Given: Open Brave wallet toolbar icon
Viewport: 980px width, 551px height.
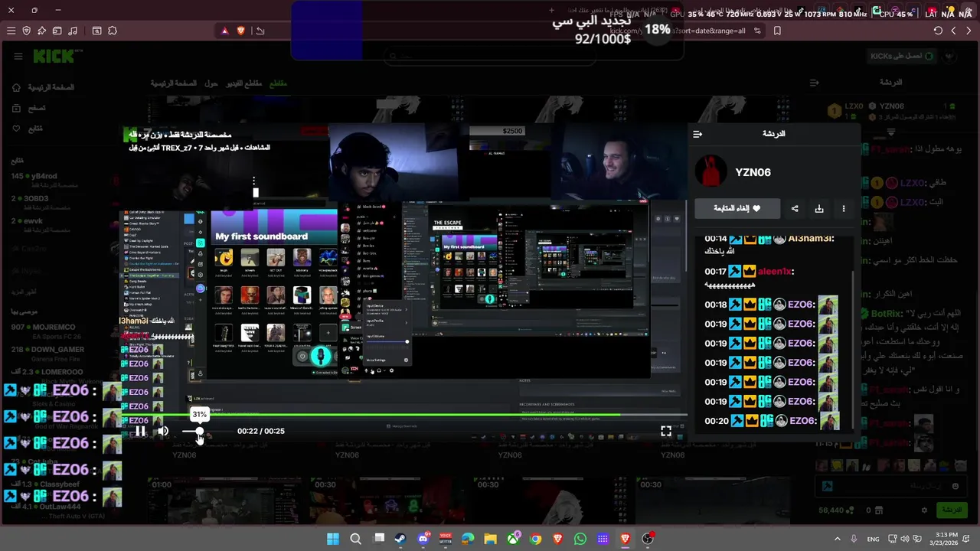Looking at the screenshot, I should (57, 31).
